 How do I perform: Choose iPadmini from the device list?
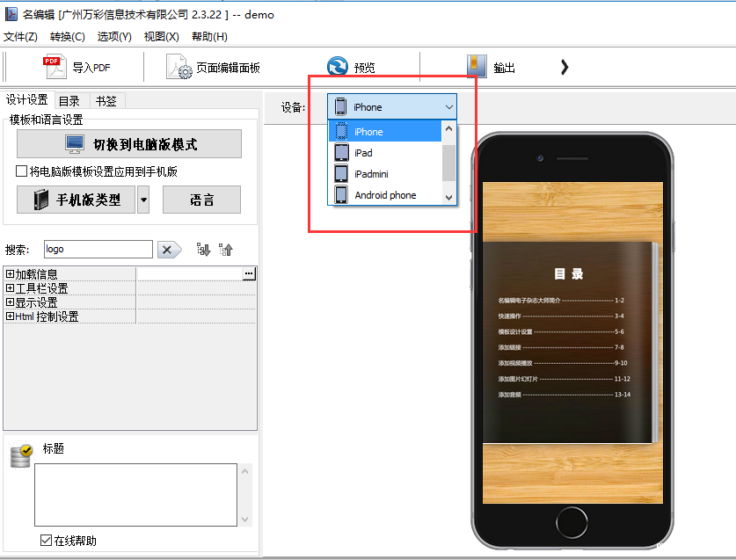371,174
